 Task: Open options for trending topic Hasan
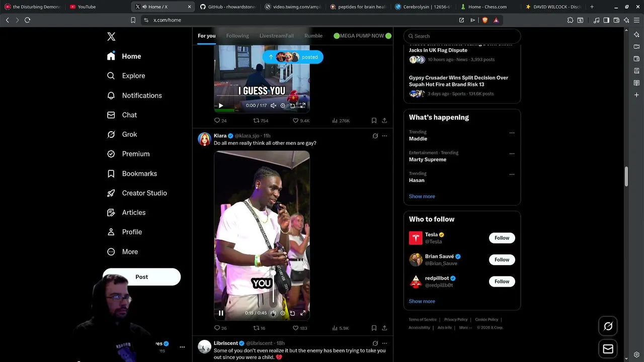(512, 174)
